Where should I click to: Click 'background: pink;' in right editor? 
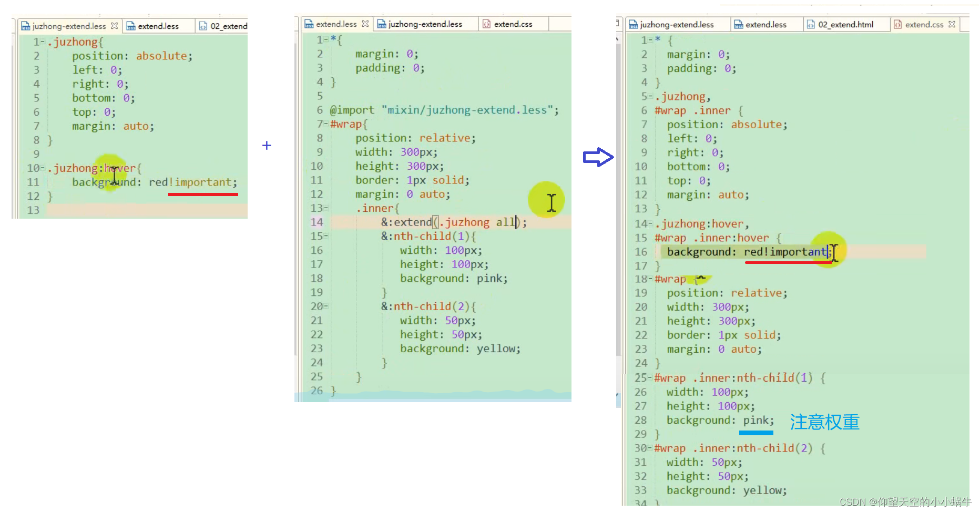[x=720, y=420]
